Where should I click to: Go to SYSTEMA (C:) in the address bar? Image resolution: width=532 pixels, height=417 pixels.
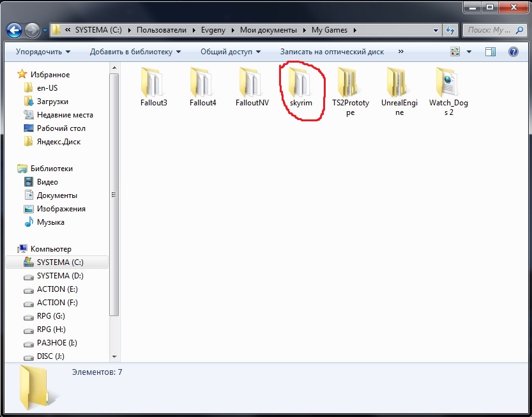[x=98, y=30]
